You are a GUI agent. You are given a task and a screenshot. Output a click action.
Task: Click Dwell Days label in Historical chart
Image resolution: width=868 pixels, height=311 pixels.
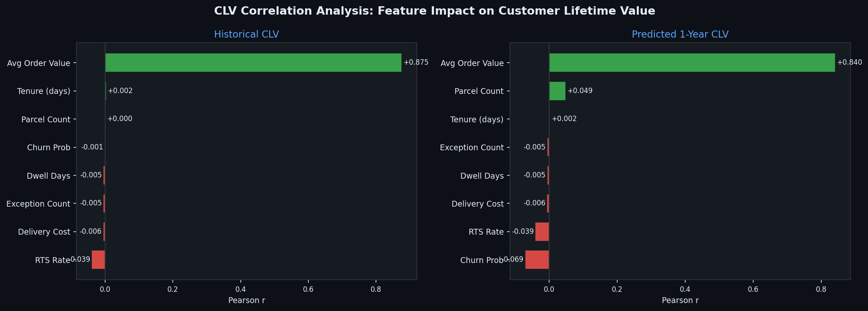(48, 176)
